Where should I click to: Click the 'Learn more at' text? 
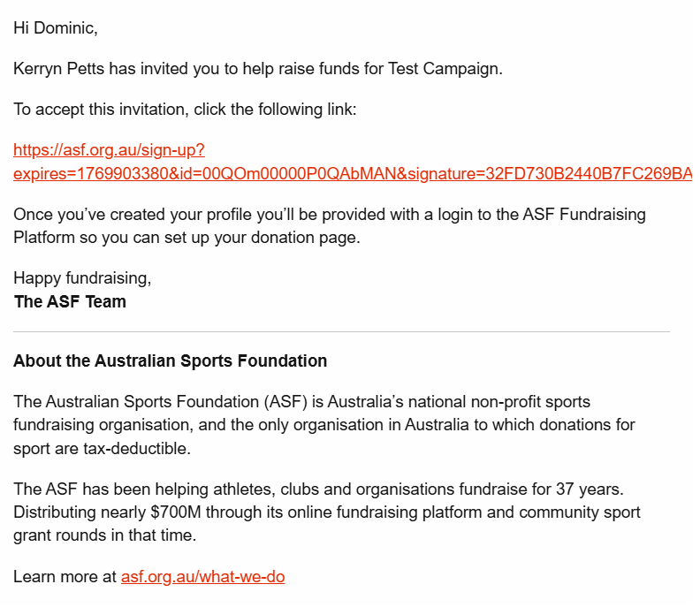65,577
